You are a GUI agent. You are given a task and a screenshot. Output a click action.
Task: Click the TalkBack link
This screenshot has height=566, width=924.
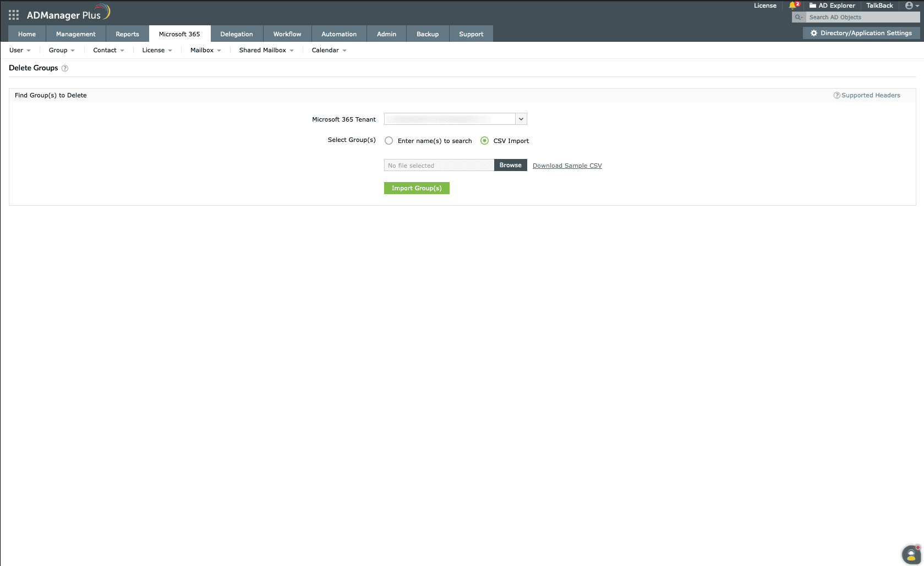tap(879, 6)
